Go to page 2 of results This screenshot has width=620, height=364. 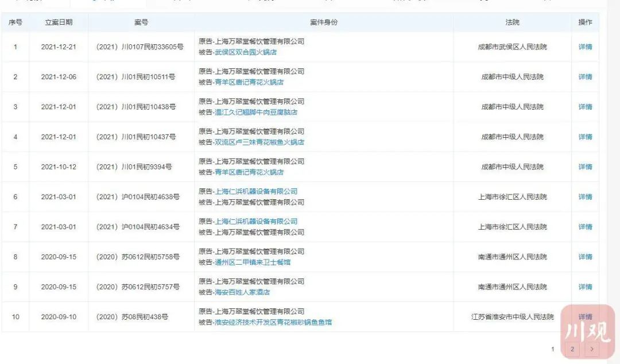click(572, 349)
